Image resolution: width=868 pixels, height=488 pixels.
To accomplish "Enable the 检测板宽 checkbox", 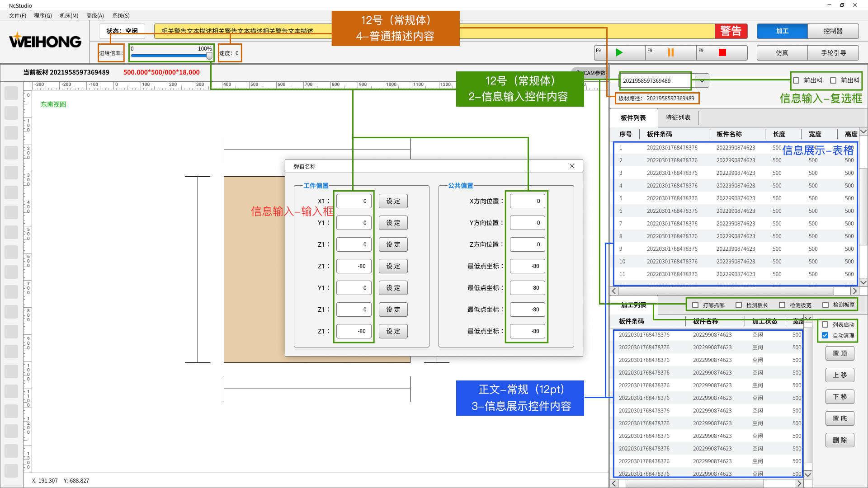I will [782, 305].
